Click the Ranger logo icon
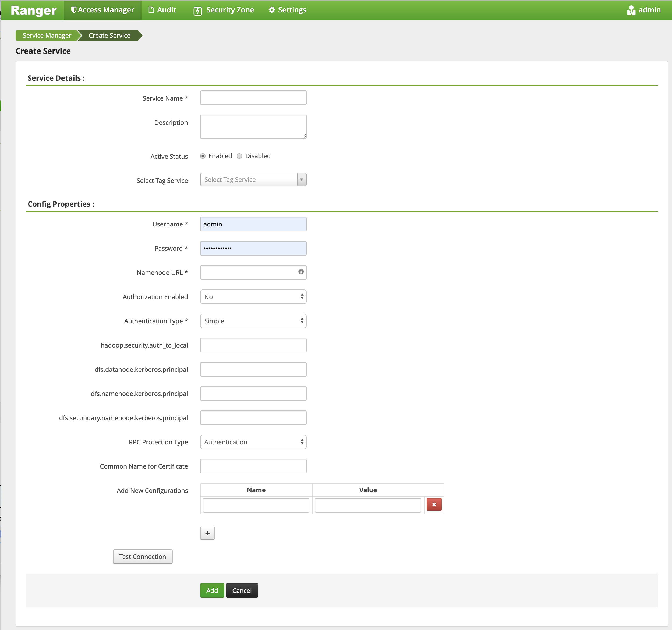This screenshot has height=630, width=672. click(x=34, y=10)
